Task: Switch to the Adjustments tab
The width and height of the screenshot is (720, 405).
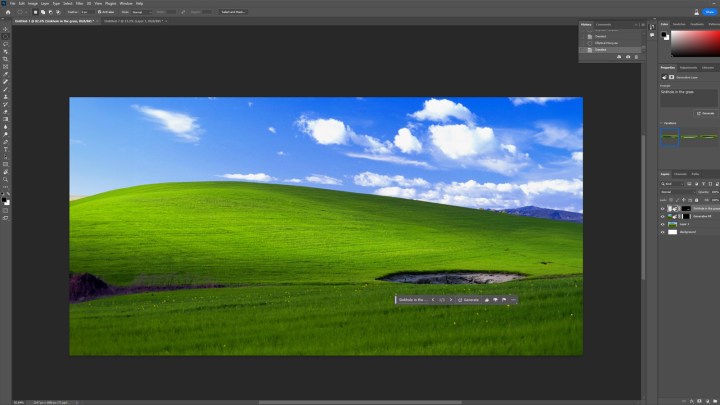Action: [x=688, y=68]
